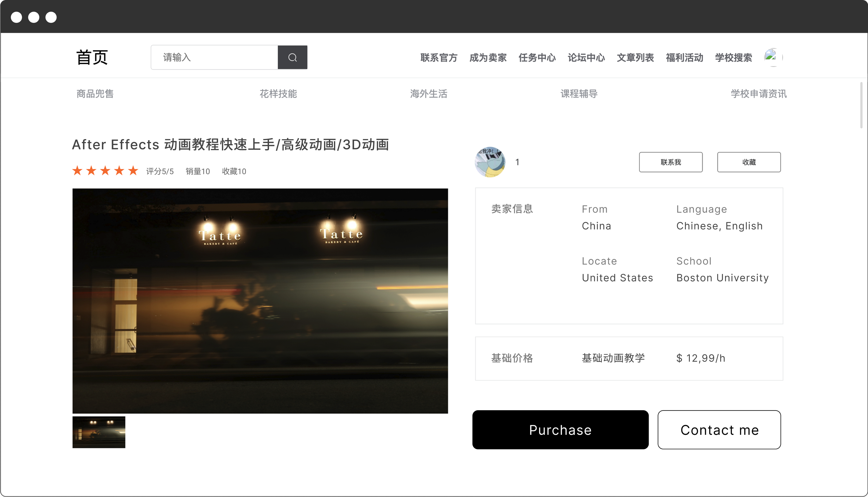Viewport: 868px width, 497px height.
Task: Click the 联系我 button
Action: click(671, 162)
